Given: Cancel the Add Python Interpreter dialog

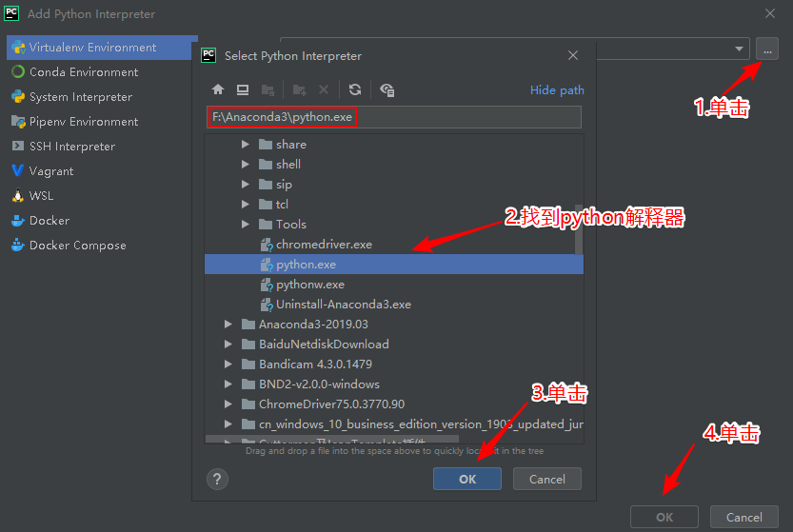Looking at the screenshot, I should (743, 517).
